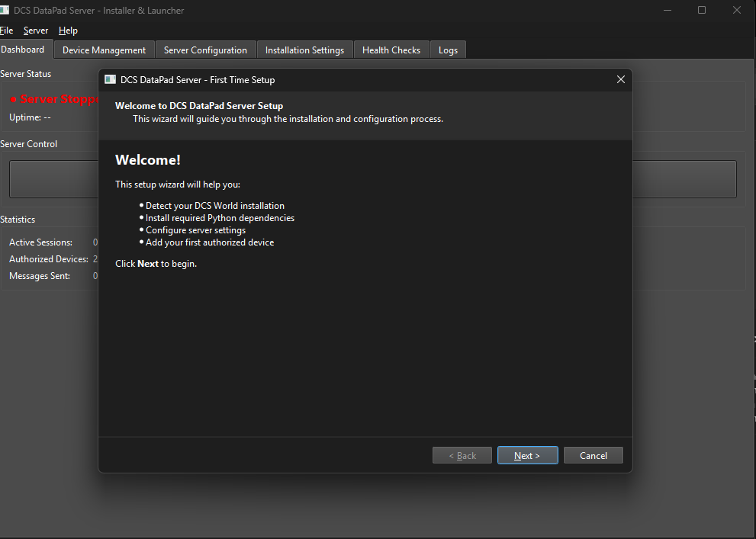Click the 'Uptime: --' label
The height and width of the screenshot is (539, 756).
pos(30,117)
